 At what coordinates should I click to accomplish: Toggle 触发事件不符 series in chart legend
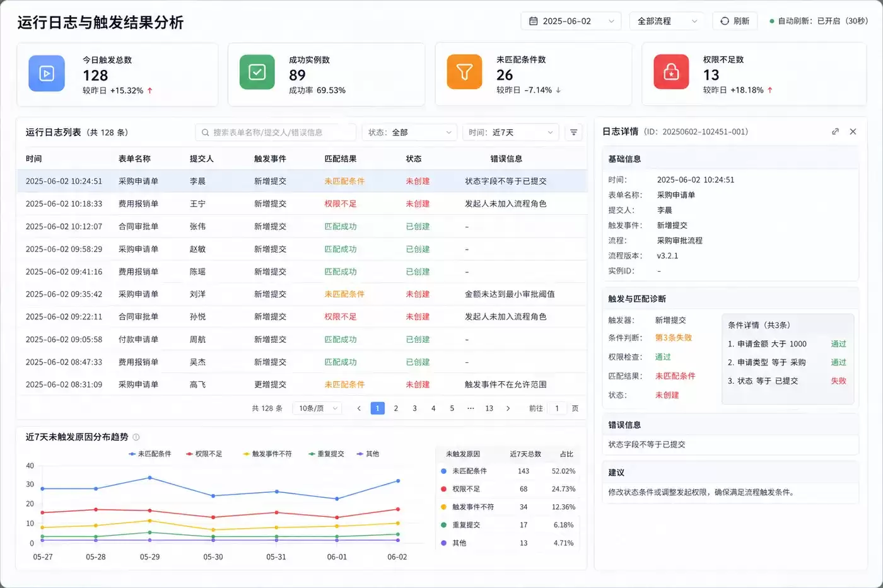(267, 454)
